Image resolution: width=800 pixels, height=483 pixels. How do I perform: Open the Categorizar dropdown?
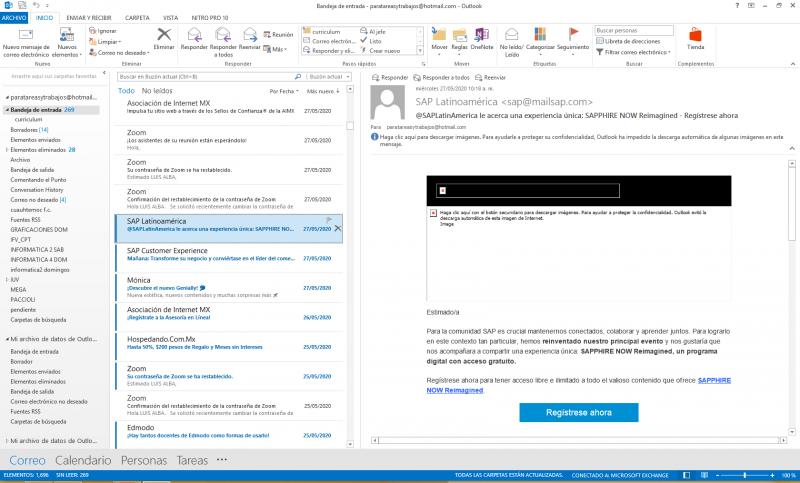pos(540,42)
